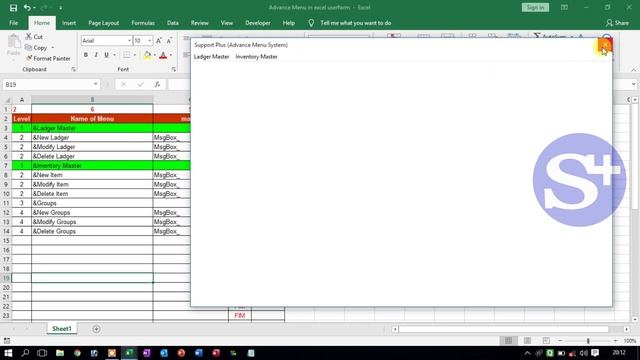Select cell containing &New Ladger
Viewport: 640px width, 360px height.
pos(92,138)
